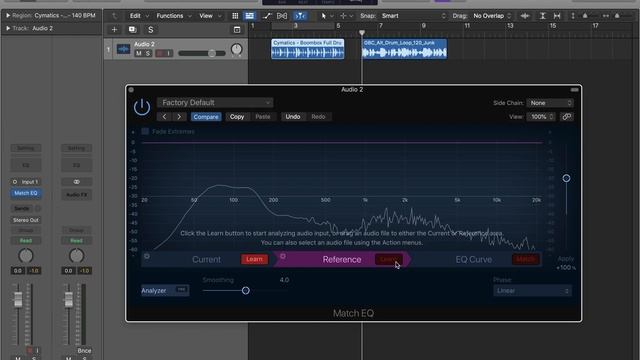
Task: Open the Snap Smart dropdown
Action: (413, 16)
